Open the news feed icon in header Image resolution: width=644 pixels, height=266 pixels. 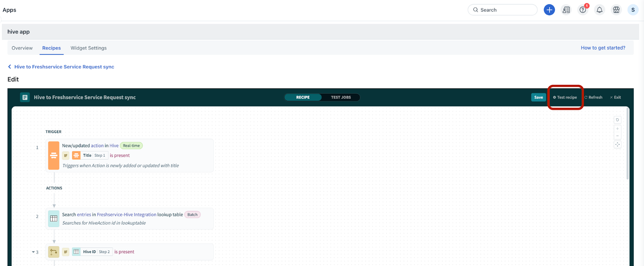point(566,10)
